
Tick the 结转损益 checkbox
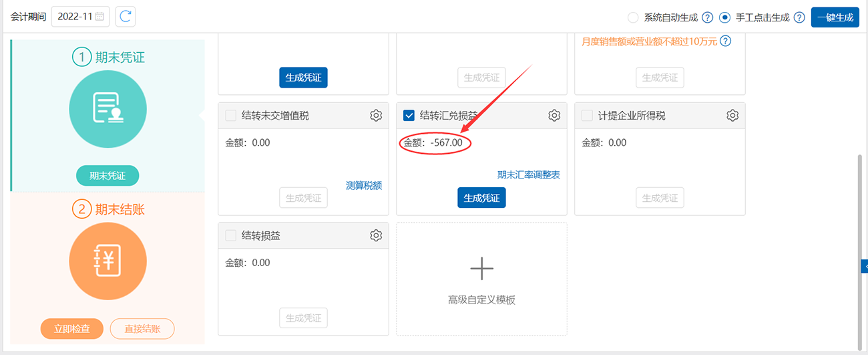tap(231, 235)
